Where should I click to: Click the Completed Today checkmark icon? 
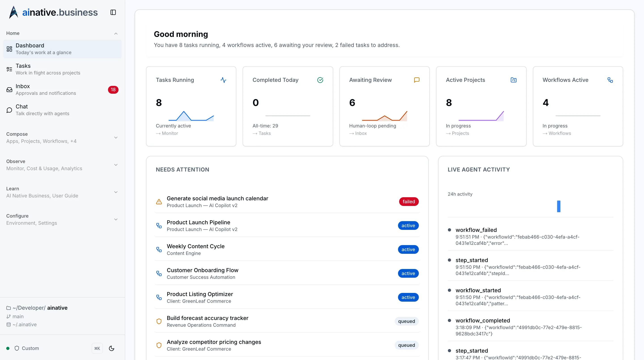click(x=320, y=80)
